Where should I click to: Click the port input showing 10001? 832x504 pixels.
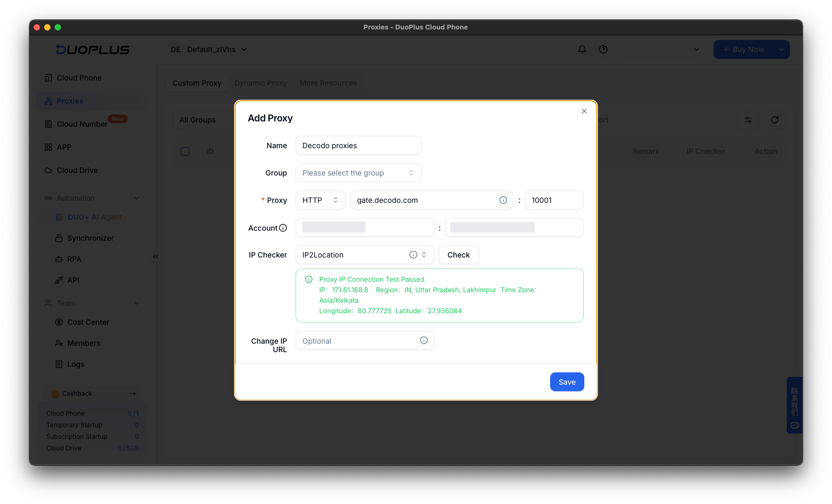coord(554,200)
